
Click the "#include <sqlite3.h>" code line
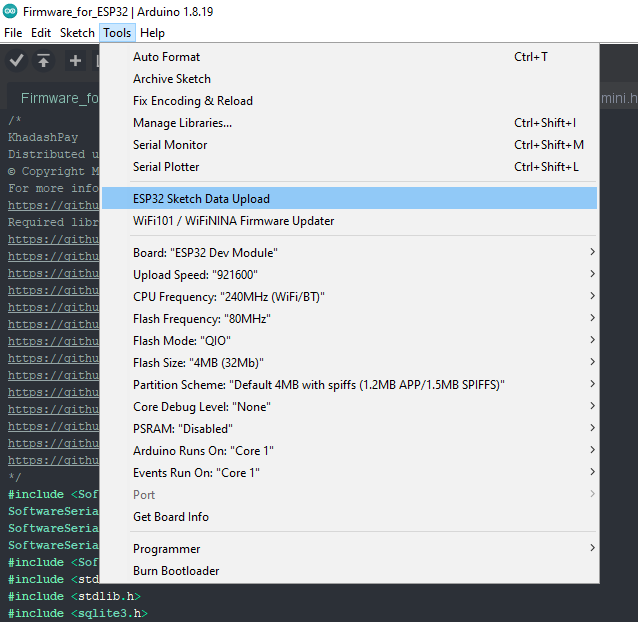click(77, 613)
